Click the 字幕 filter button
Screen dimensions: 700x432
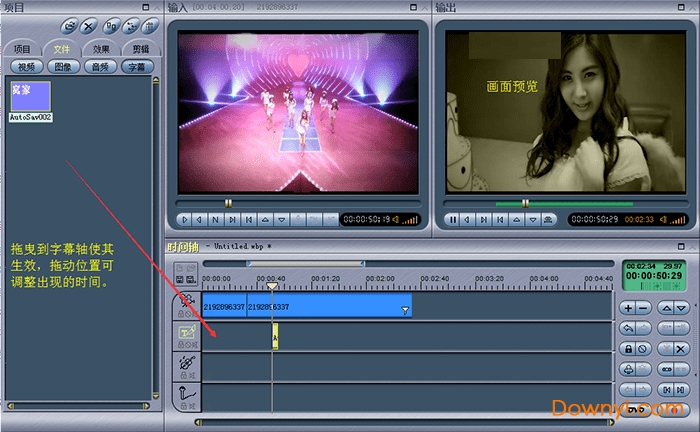[x=136, y=66]
